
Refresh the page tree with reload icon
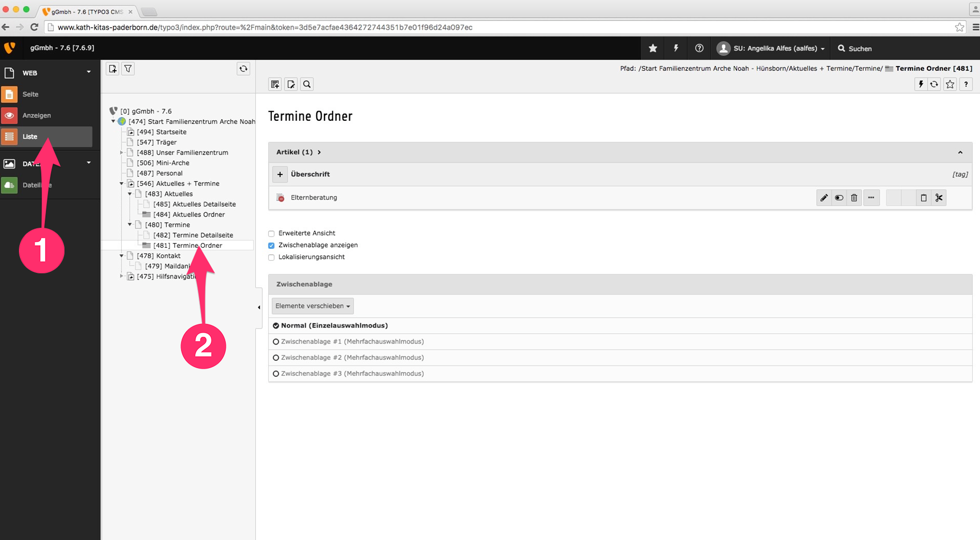[x=243, y=69]
